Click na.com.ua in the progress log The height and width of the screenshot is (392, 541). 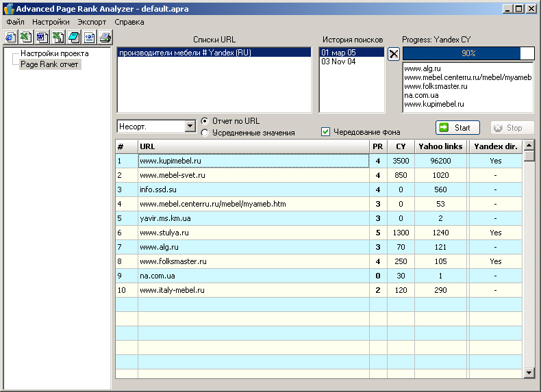(421, 95)
